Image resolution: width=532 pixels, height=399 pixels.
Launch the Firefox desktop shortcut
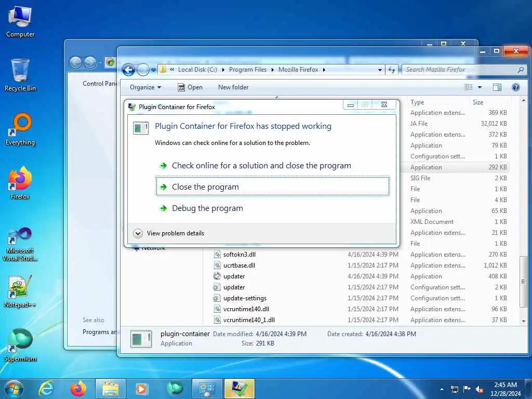[x=20, y=183]
